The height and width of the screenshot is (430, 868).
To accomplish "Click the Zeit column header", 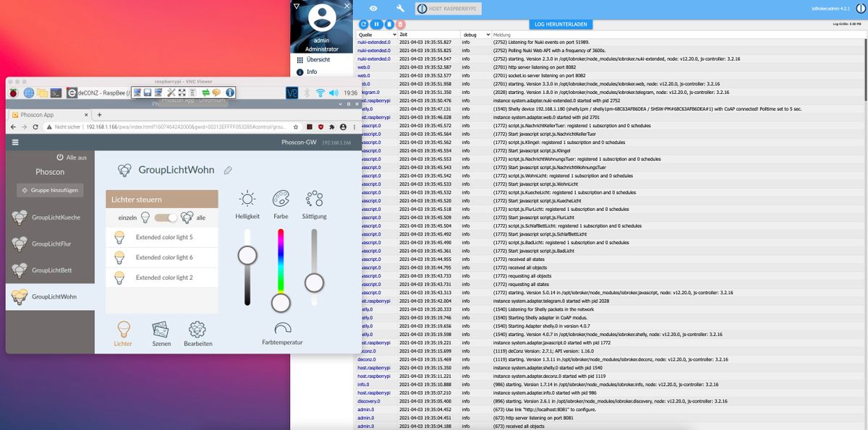I will click(x=404, y=35).
